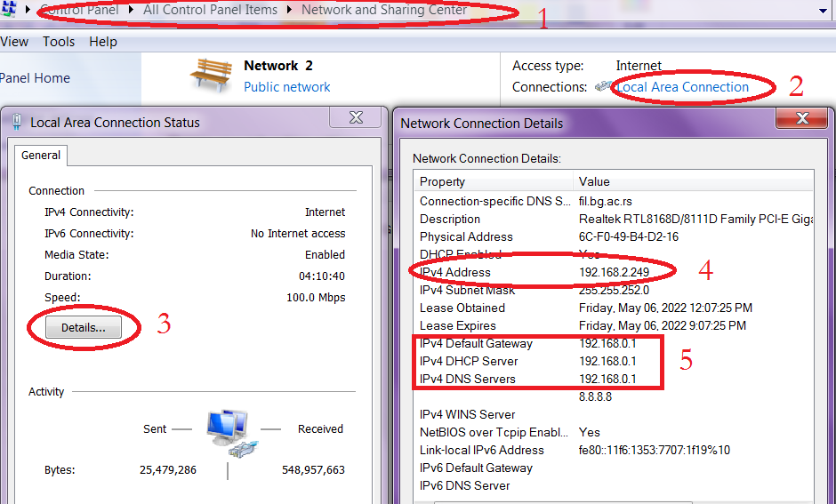Screen dimensions: 836x504
Task: Click the Local Area Connection Status title icon
Action: (x=17, y=122)
